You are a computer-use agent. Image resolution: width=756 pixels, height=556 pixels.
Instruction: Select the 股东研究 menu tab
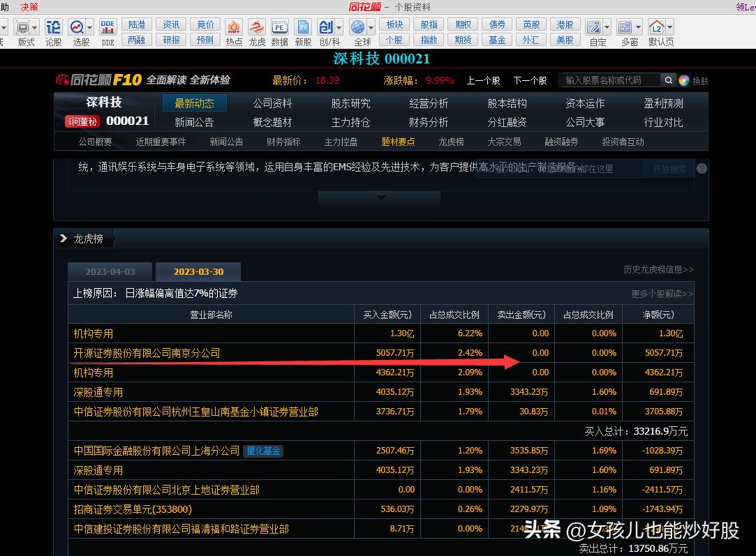[350, 103]
